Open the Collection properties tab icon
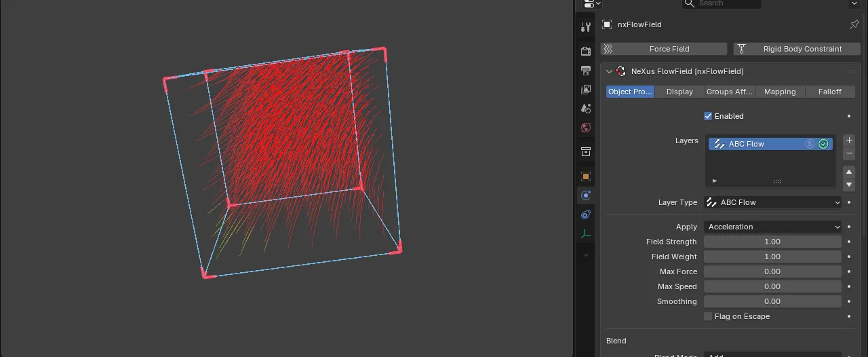Image resolution: width=868 pixels, height=357 pixels. click(586, 151)
